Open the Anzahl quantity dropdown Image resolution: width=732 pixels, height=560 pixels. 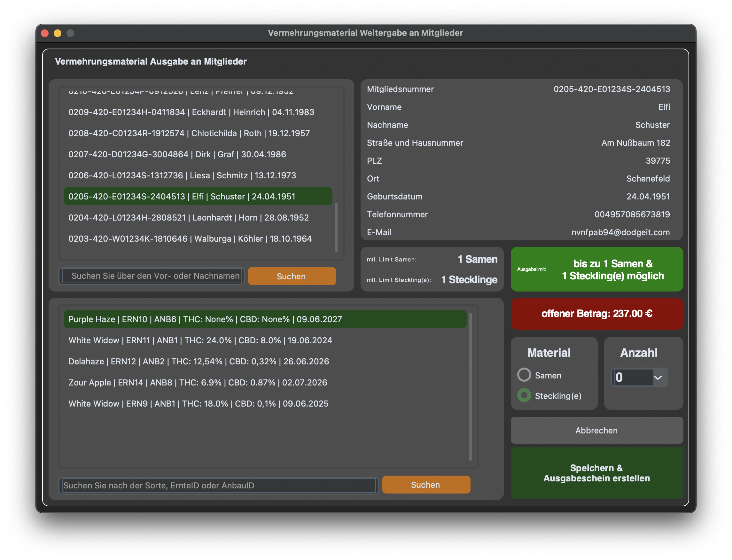(x=658, y=377)
